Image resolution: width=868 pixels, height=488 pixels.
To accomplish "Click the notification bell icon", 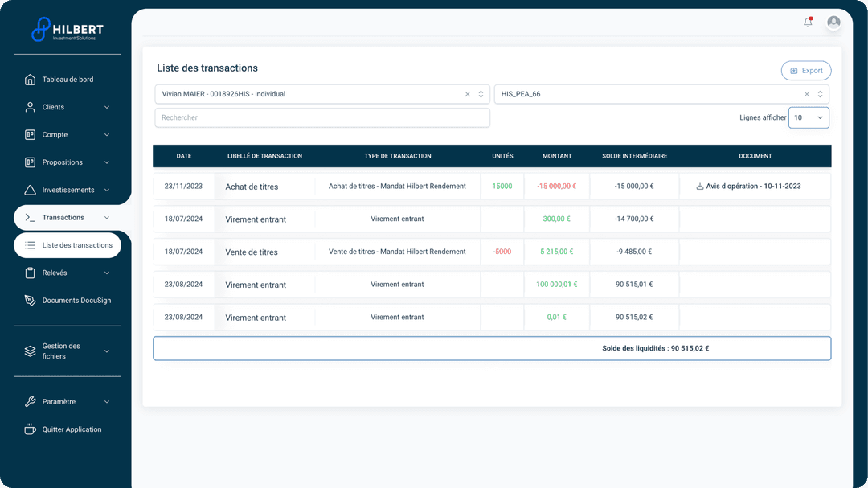I will pos(808,23).
